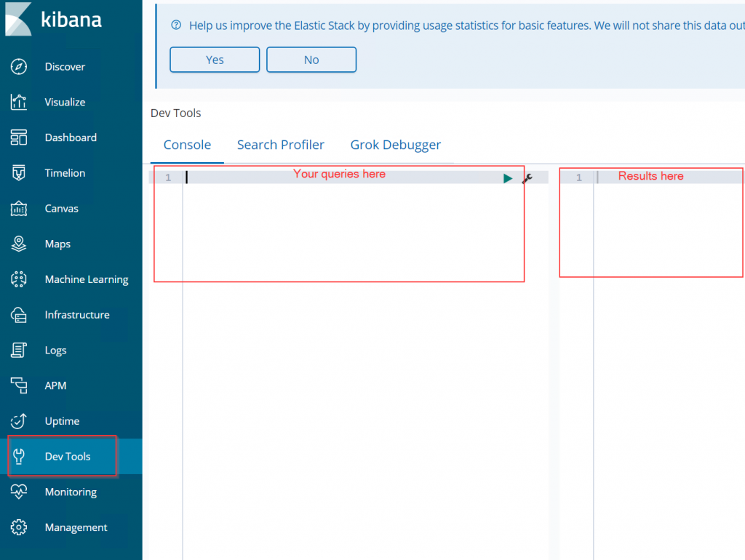
Task: Switch to the Console tab
Action: tap(187, 145)
